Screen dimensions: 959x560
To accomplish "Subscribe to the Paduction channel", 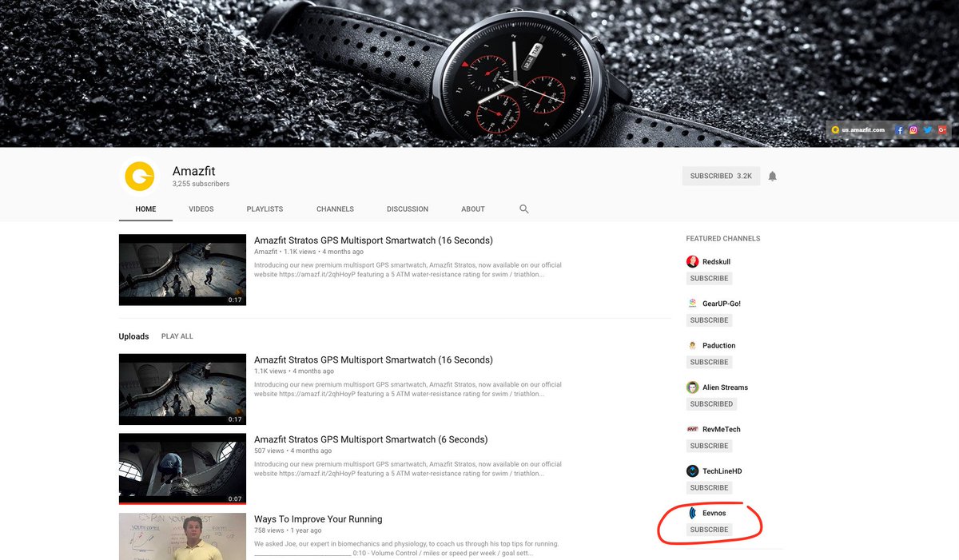I will coord(709,363).
